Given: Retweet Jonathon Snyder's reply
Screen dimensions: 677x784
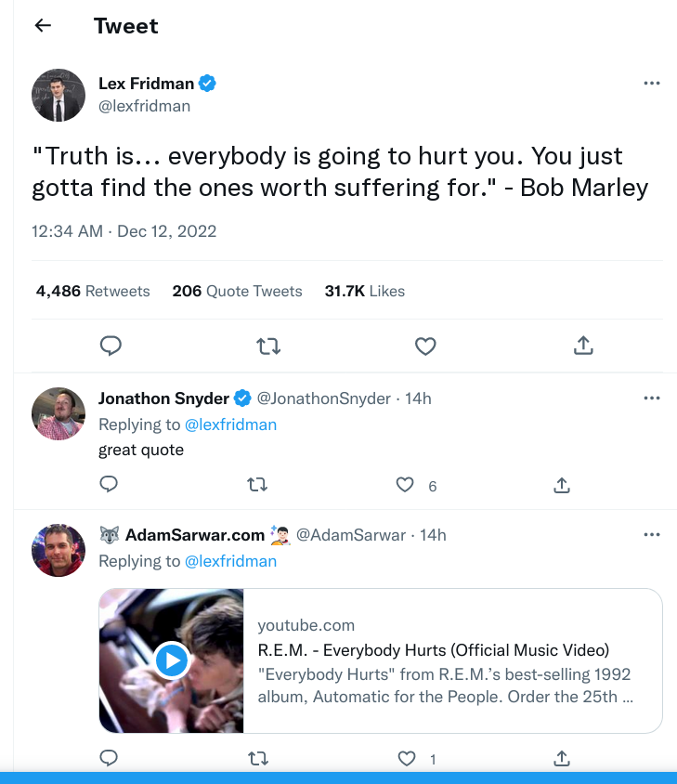Looking at the screenshot, I should coord(257,485).
